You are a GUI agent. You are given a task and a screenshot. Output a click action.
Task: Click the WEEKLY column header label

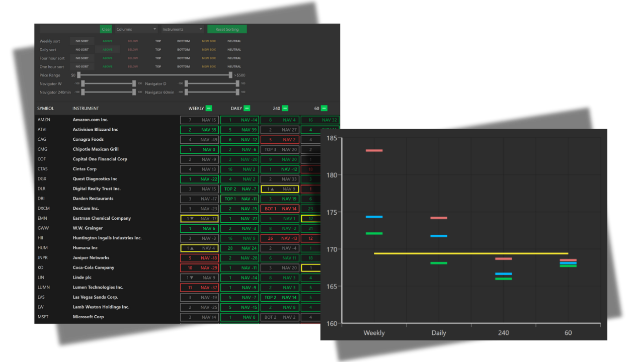click(x=196, y=109)
